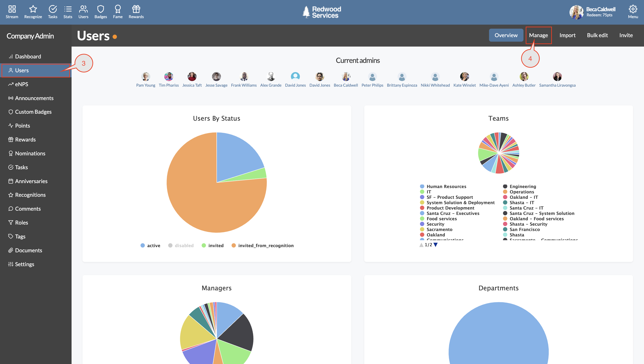Open Anniversaries in the sidebar
The image size is (644, 364).
[36, 181]
